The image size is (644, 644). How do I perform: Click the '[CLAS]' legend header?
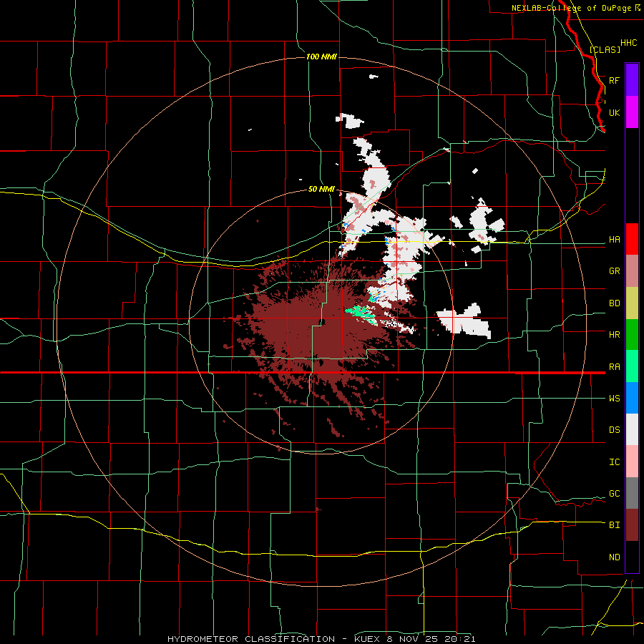point(605,49)
